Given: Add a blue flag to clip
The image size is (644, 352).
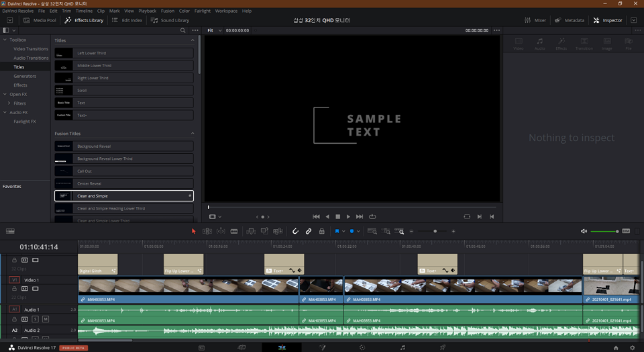Looking at the screenshot, I should [x=337, y=231].
